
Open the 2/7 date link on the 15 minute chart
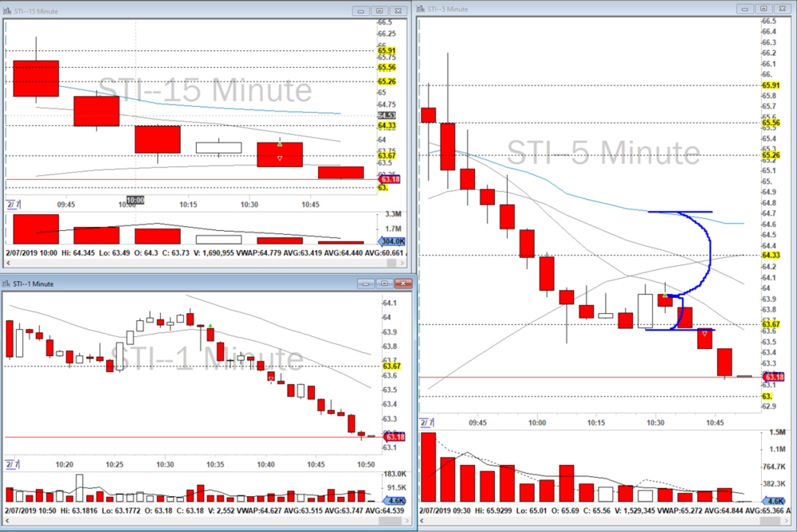pos(12,204)
